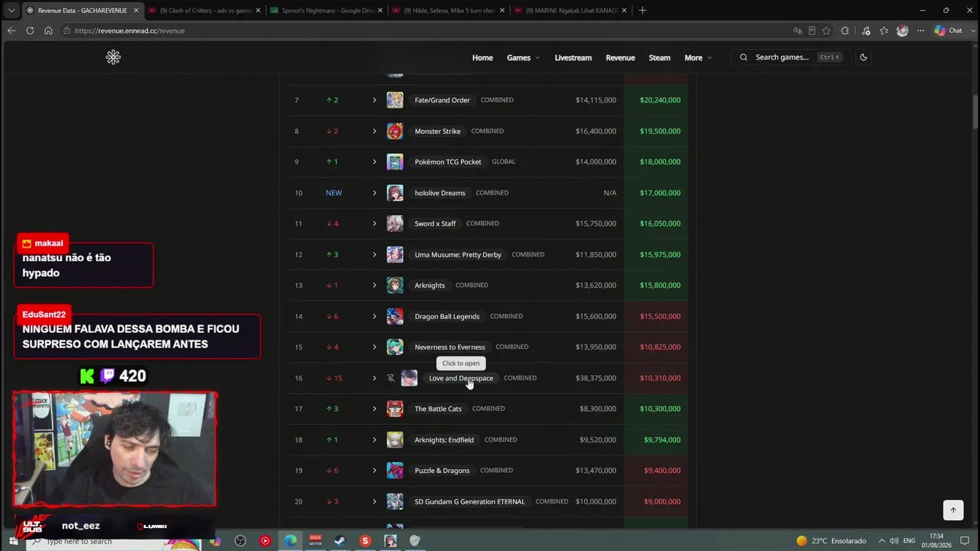
Task: Click the scroll-to-top arrow button
Action: 953,510
